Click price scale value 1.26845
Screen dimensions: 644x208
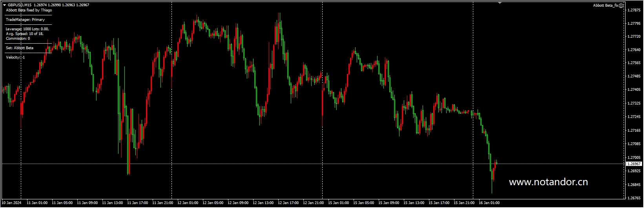634,184
